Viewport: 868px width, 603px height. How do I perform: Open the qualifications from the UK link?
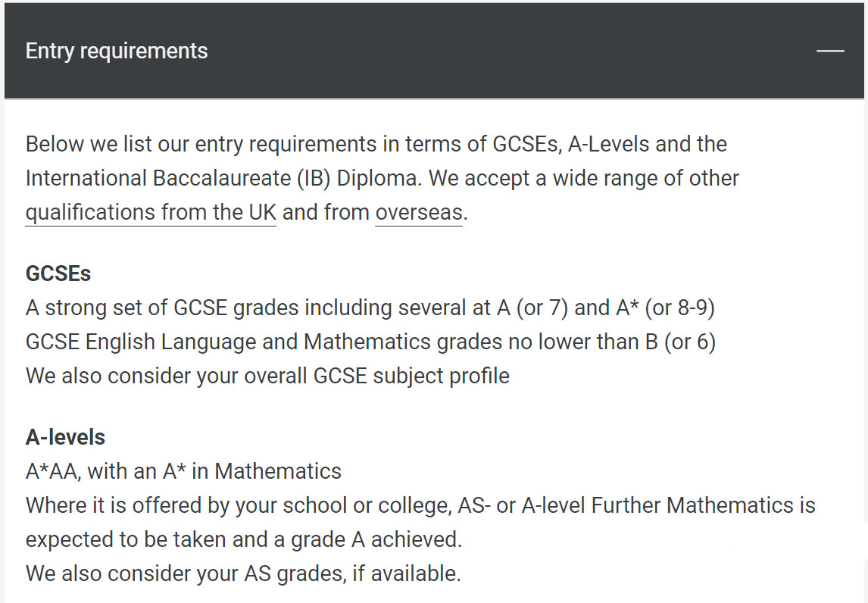151,213
